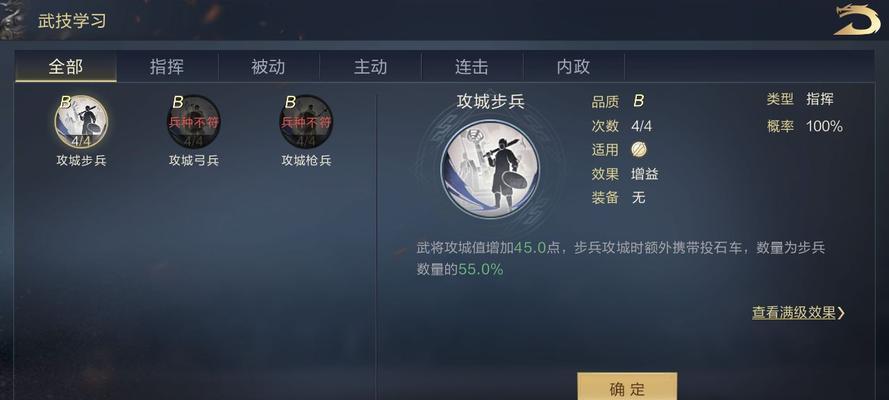Open the 指挥 tab
889x400 pixels.
pyautogui.click(x=167, y=67)
